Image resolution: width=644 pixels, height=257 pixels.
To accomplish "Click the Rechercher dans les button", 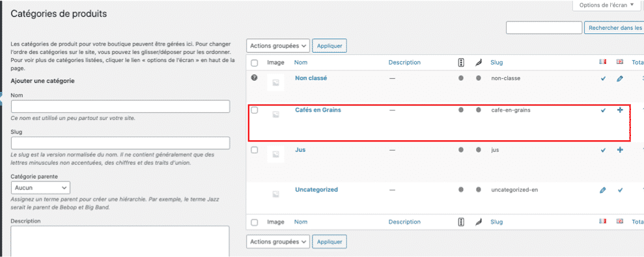I will [614, 27].
